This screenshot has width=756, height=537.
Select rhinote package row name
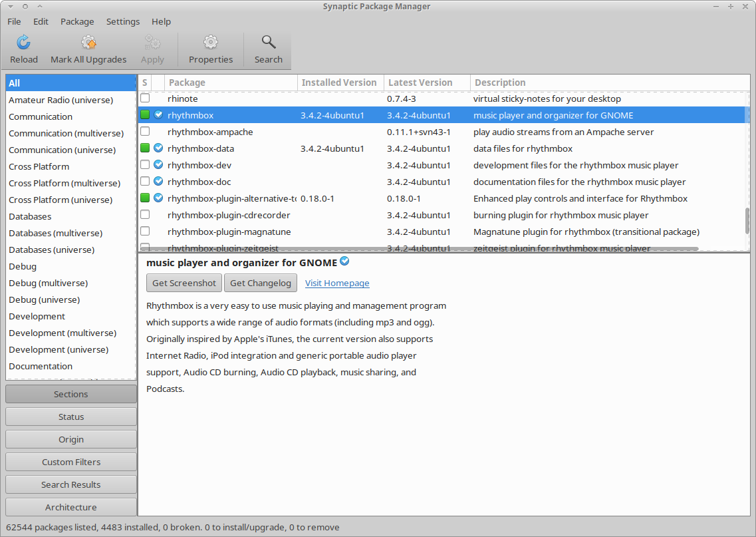pos(183,98)
